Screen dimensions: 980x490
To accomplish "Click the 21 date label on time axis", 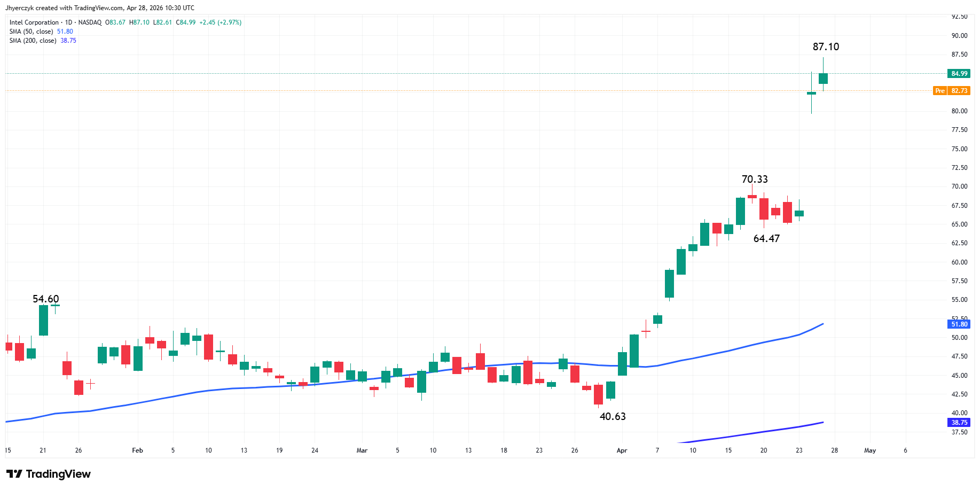I will click(43, 450).
